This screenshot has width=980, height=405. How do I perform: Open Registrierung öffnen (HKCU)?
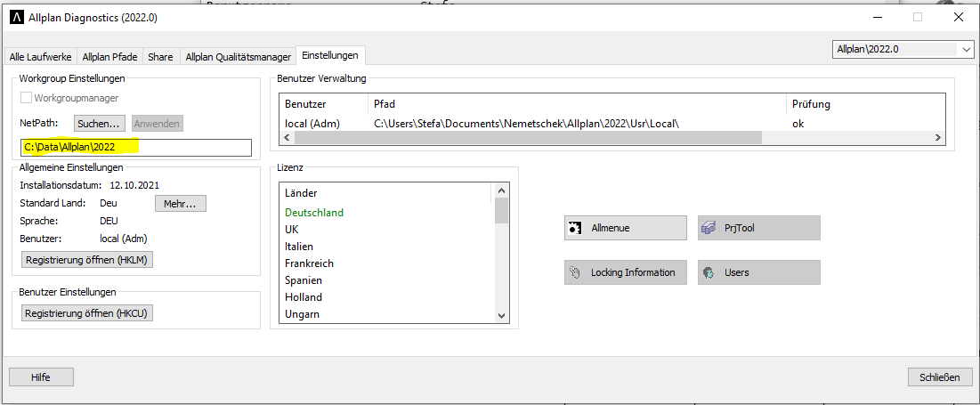tap(87, 313)
